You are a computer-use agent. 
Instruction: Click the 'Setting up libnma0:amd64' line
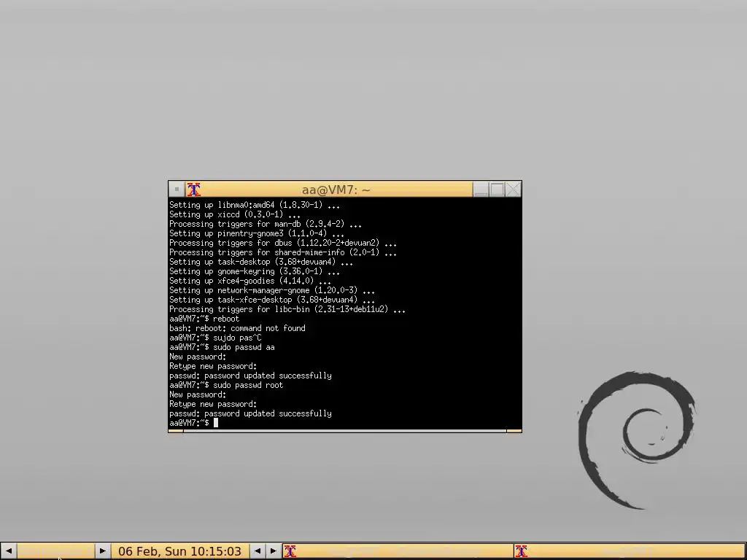coord(255,205)
